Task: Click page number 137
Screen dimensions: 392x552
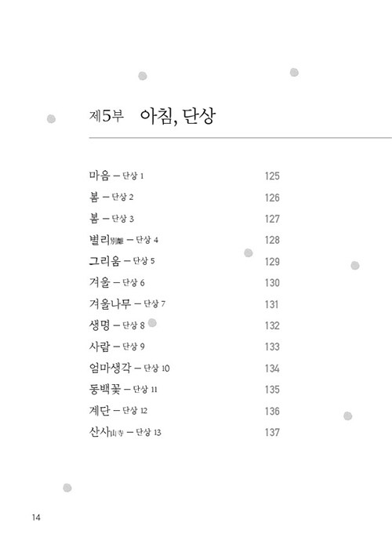Action: click(272, 432)
